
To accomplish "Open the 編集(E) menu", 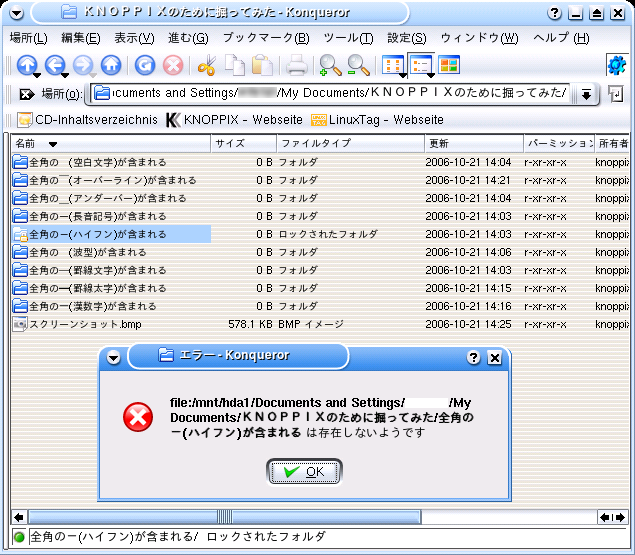I will pyautogui.click(x=81, y=38).
